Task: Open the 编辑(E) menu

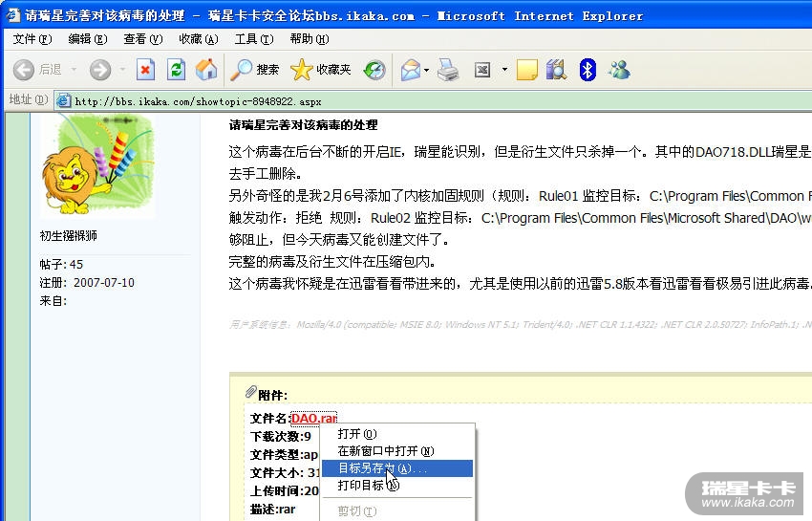Action: tap(88, 39)
